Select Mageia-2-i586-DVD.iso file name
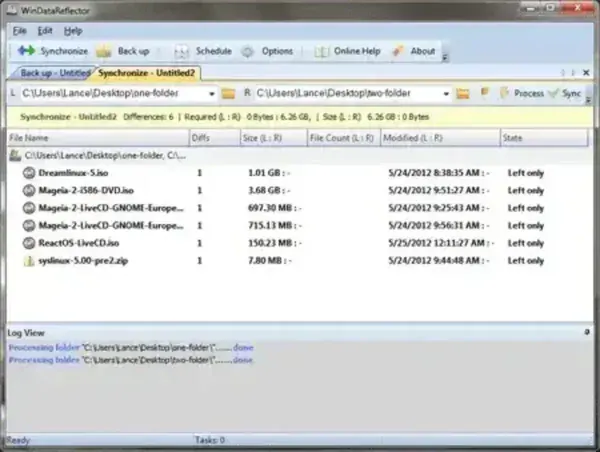The width and height of the screenshot is (600, 452). click(x=86, y=191)
